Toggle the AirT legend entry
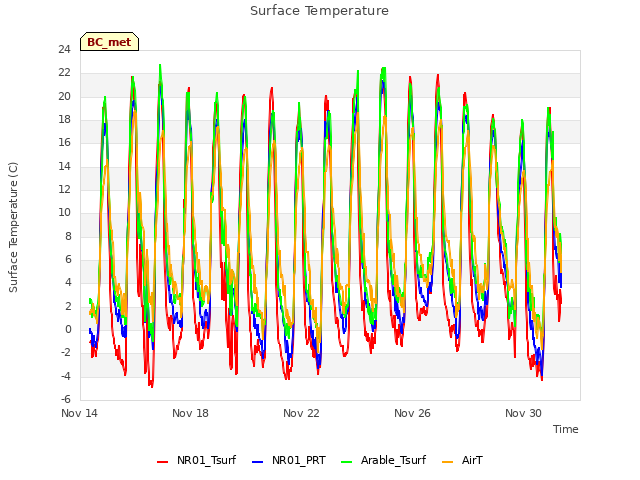The height and width of the screenshot is (480, 640). pyautogui.click(x=462, y=460)
